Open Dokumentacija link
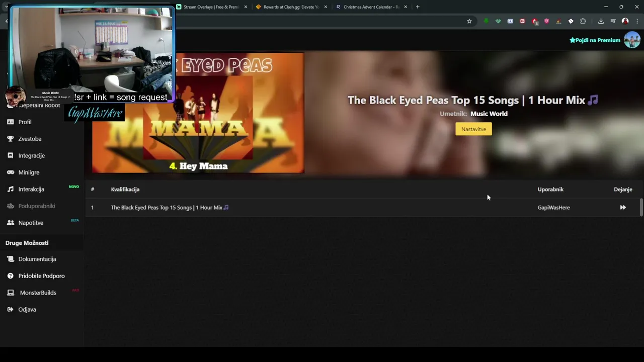This screenshot has width=644, height=362. 37,259
